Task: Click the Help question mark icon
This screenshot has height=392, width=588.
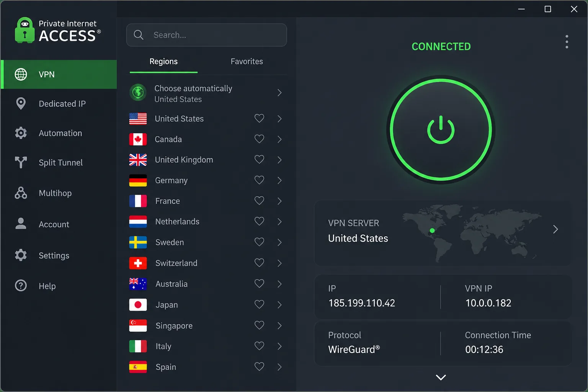Action: tap(21, 286)
